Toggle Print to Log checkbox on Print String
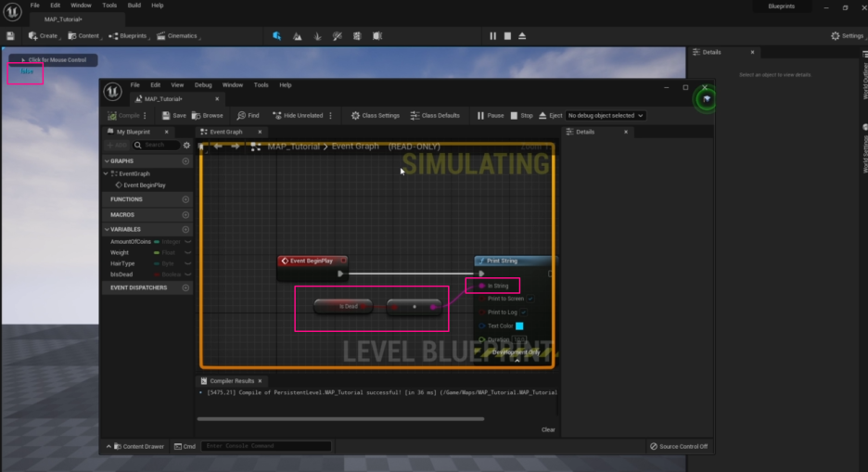 [523, 313]
